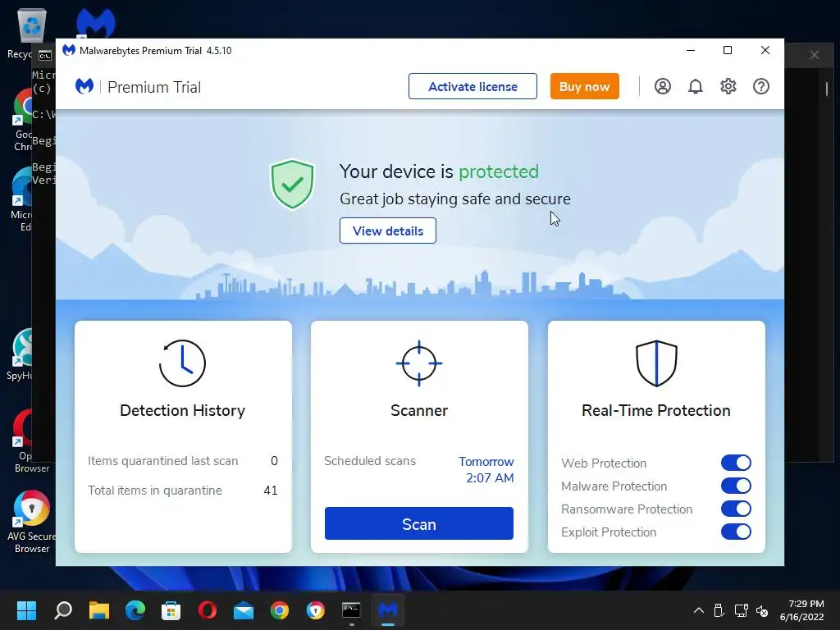The width and height of the screenshot is (840, 630).
Task: Click Malwarebytes taskbar icon
Action: point(388,610)
